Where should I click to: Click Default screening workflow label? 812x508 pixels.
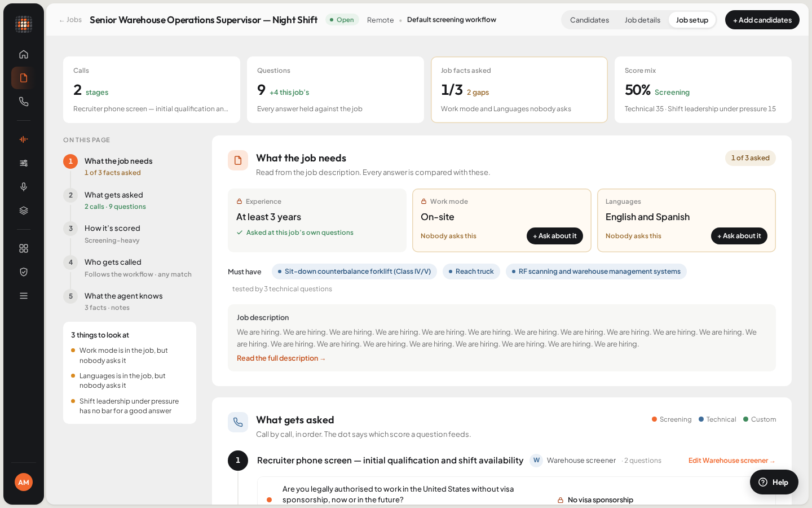click(x=452, y=20)
